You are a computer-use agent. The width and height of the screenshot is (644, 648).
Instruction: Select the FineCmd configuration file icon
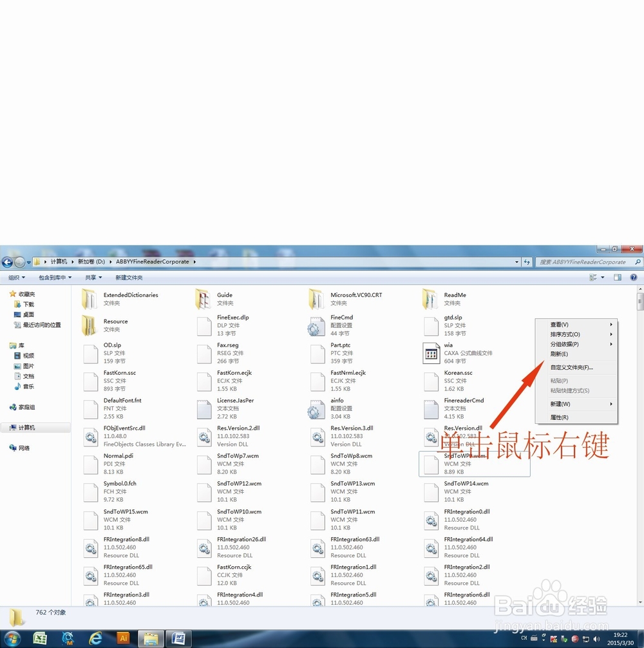(x=316, y=326)
